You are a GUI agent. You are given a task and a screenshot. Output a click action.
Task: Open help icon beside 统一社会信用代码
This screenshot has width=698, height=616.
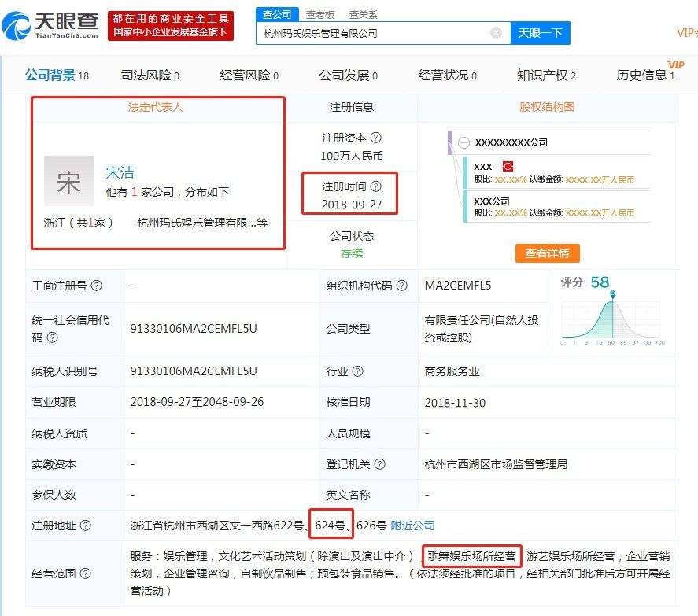coord(53,338)
